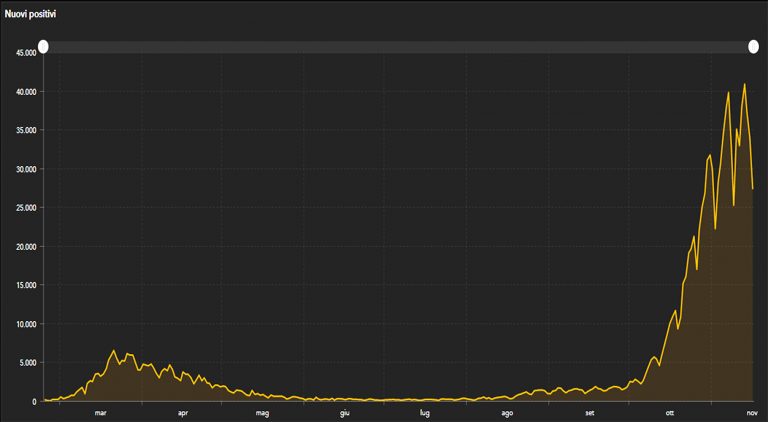Click the left range slider handle
768x422 pixels.
(43, 47)
